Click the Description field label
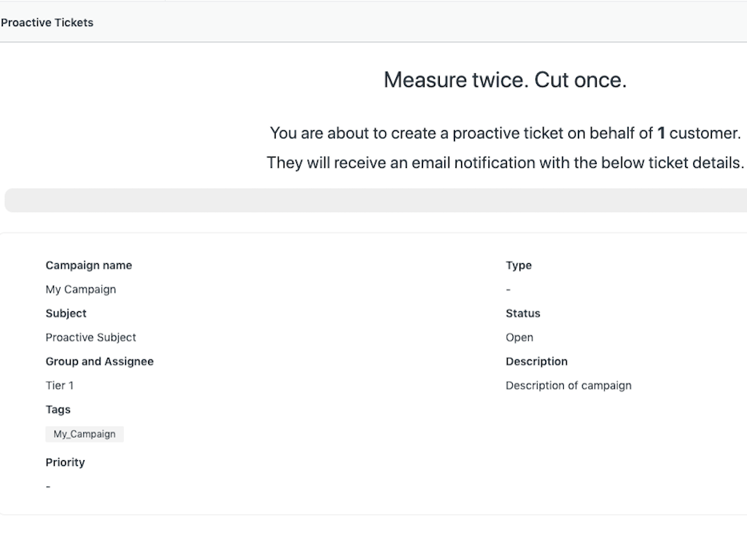The width and height of the screenshot is (747, 560). click(536, 362)
